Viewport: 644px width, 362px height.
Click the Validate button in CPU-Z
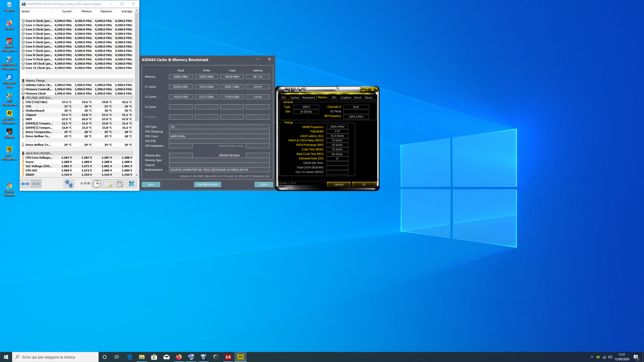pyautogui.click(x=339, y=185)
